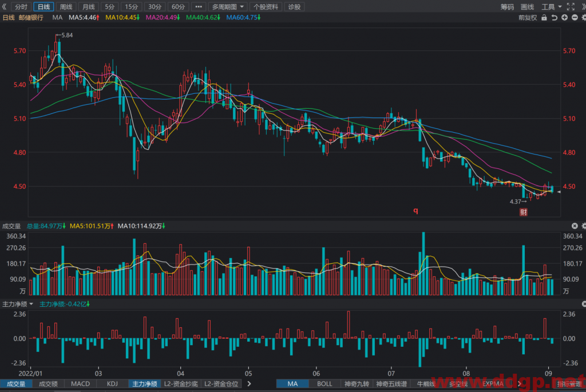Click the magenta MA20:4.49 value
586x392 pixels.
(x=163, y=18)
